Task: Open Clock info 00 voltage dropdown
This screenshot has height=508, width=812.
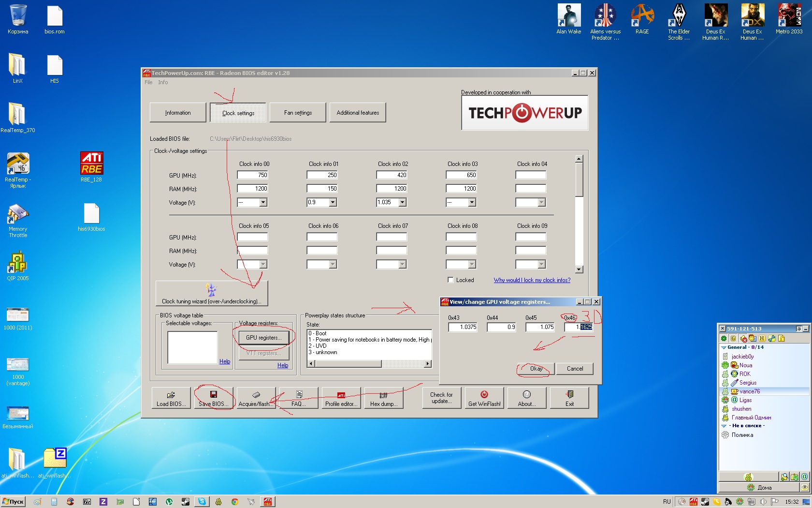Action: pyautogui.click(x=263, y=202)
